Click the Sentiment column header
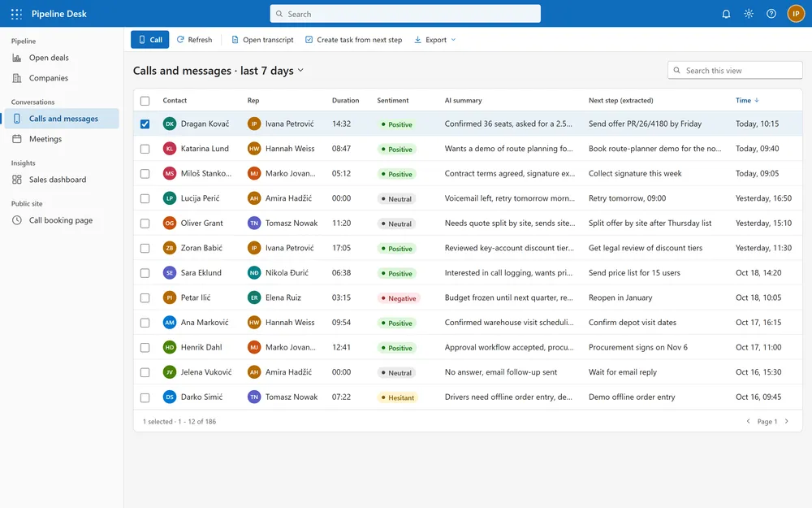The image size is (812, 508). (392, 101)
